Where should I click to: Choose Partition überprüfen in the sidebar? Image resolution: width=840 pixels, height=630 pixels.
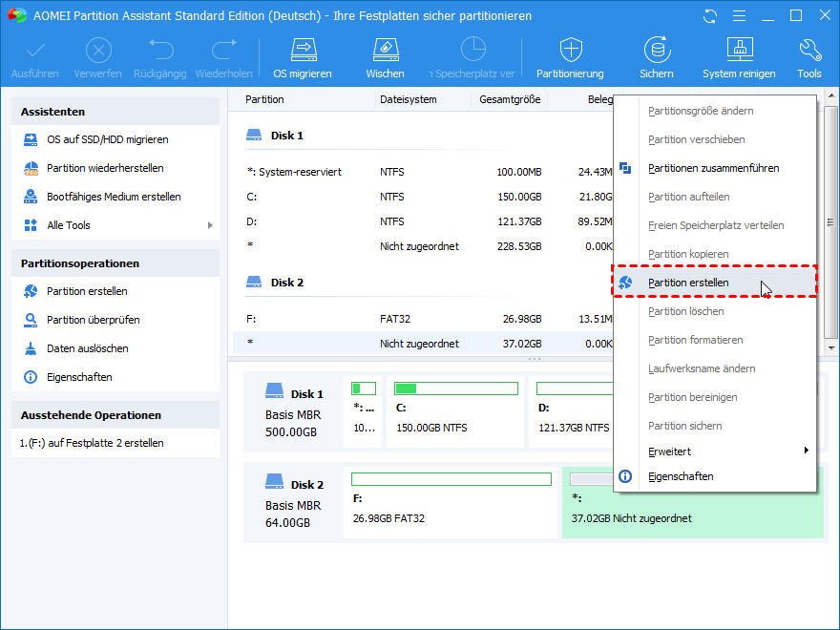click(x=94, y=320)
